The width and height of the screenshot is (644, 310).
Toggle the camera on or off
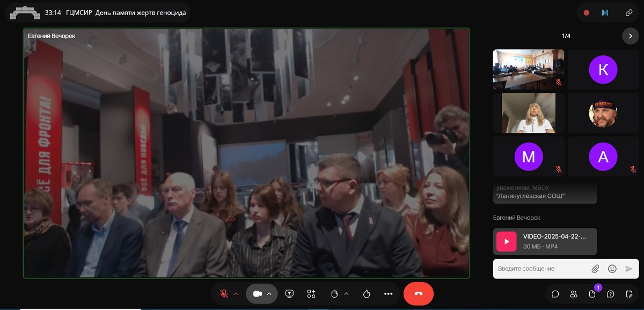(x=257, y=294)
